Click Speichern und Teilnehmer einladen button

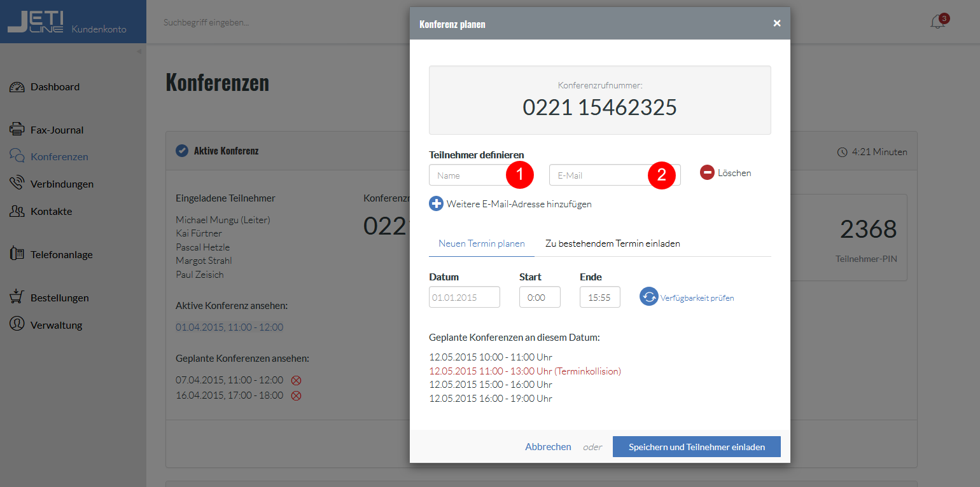697,447
